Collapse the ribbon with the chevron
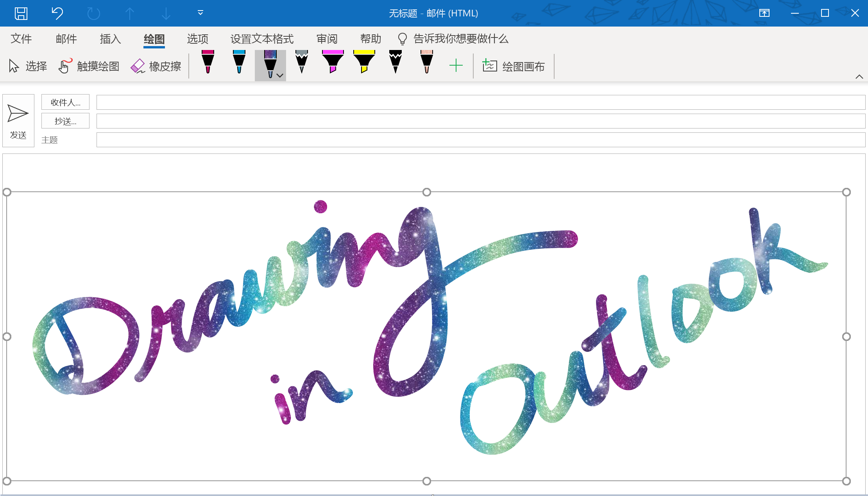This screenshot has width=868, height=496. pos(859,77)
